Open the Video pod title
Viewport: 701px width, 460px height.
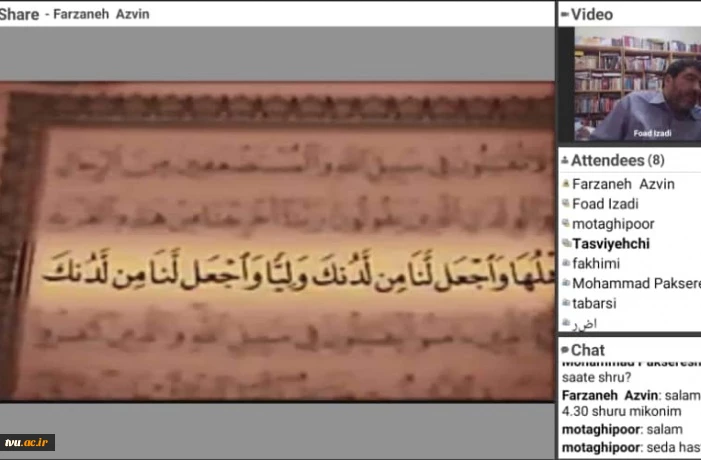tap(592, 15)
